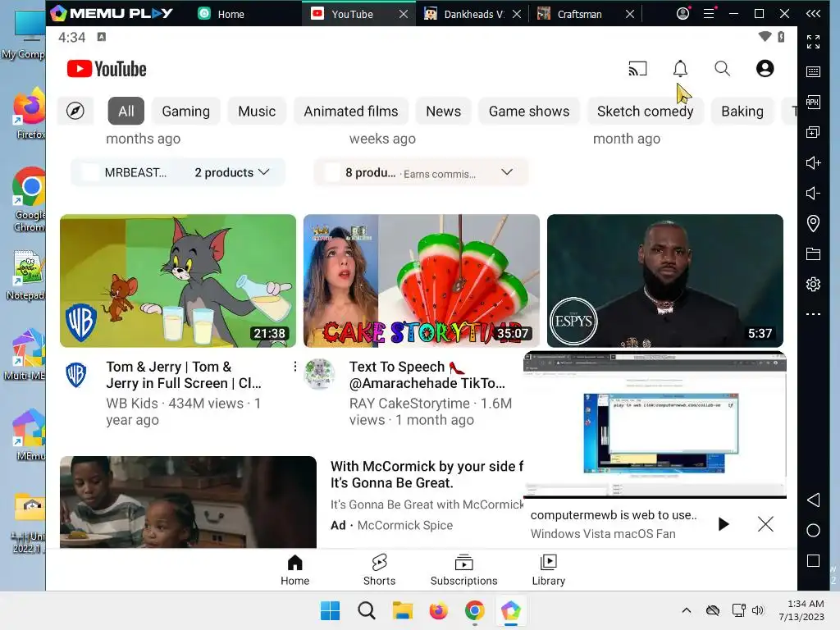Switch to Craftsman tab in MEmu
Viewport: 840px width, 630px height.
pyautogui.click(x=578, y=14)
